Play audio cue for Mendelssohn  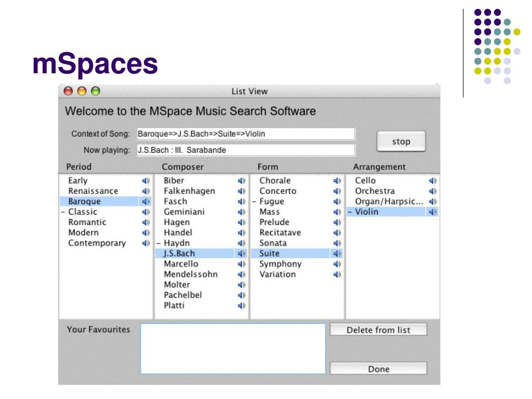click(x=242, y=274)
